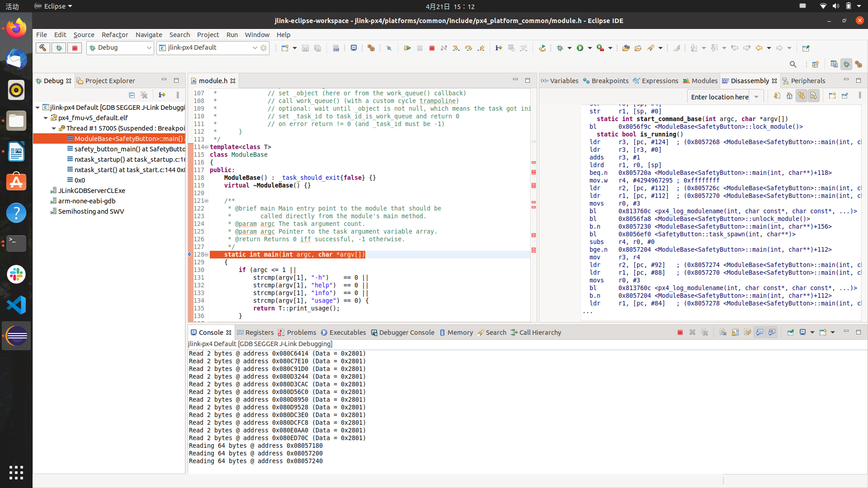The image size is (868, 488).
Task: Toggle Link with Active Debug Context in Disassembly
Action: pyautogui.click(x=802, y=96)
